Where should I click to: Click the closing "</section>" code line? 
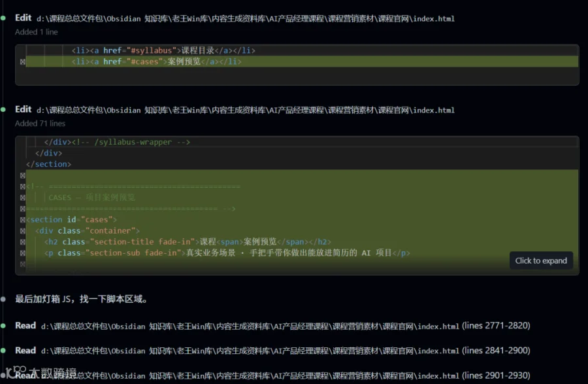coord(48,164)
